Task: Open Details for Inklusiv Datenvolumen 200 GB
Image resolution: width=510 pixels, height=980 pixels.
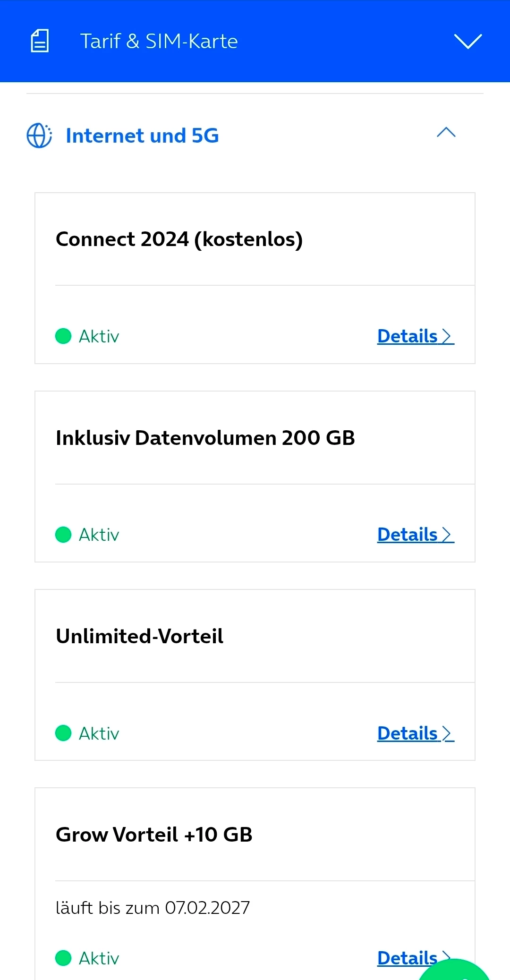Action: click(x=415, y=535)
